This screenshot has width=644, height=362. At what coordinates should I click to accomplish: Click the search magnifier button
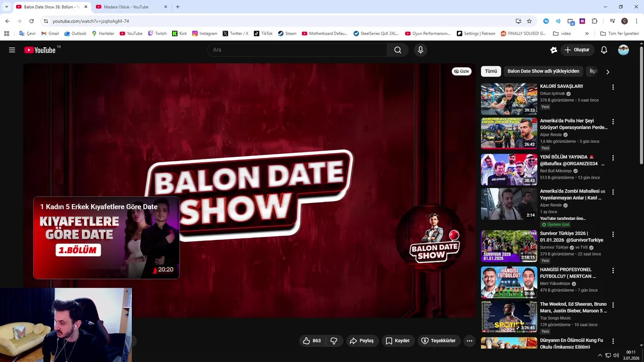[397, 50]
